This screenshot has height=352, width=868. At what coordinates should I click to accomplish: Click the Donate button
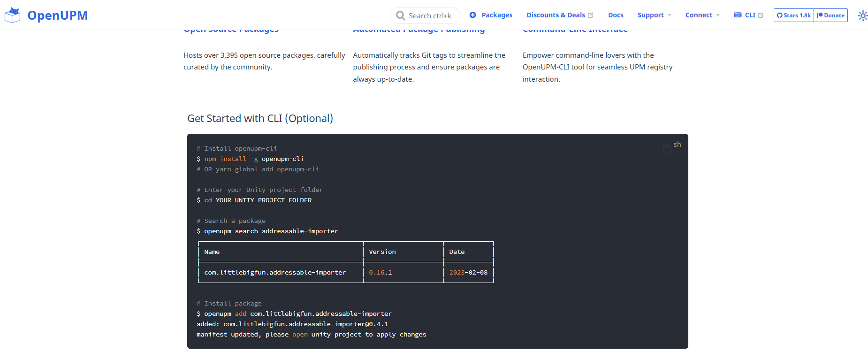(831, 15)
